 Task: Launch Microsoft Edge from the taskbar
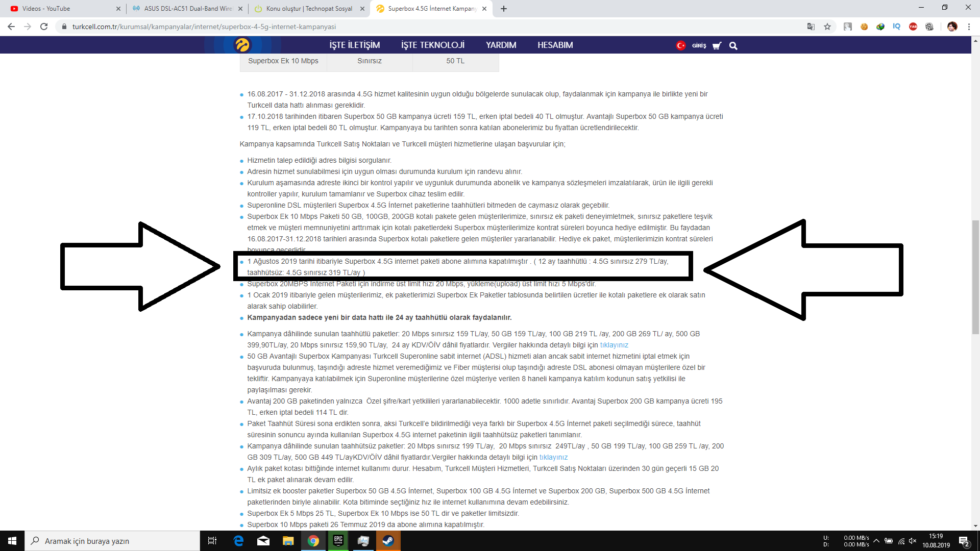(238, 541)
